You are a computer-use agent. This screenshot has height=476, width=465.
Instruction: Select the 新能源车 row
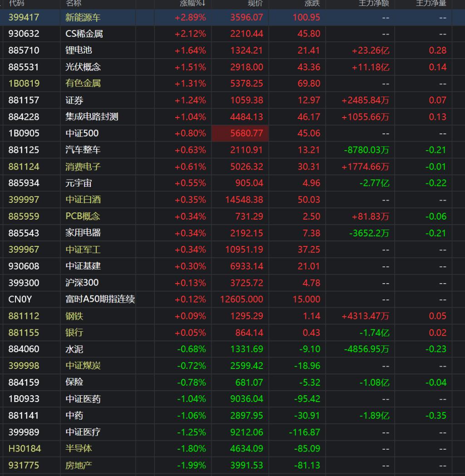83,17
